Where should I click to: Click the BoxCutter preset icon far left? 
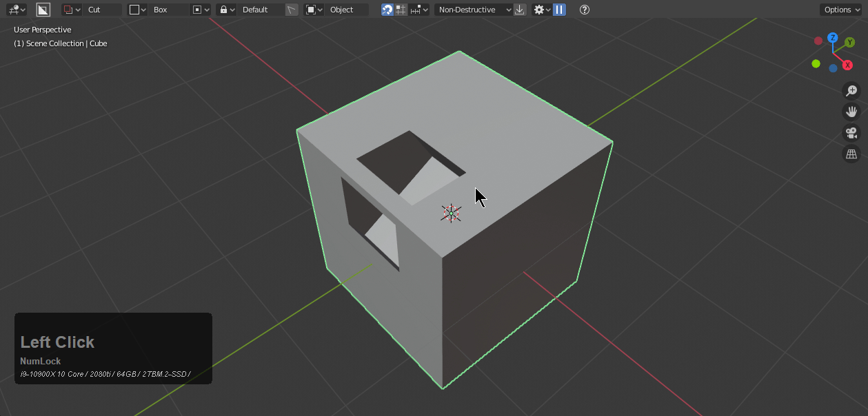pyautogui.click(x=15, y=9)
